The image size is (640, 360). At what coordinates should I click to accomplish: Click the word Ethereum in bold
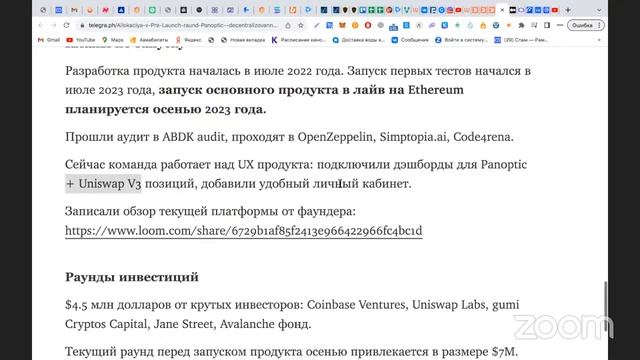coord(436,90)
